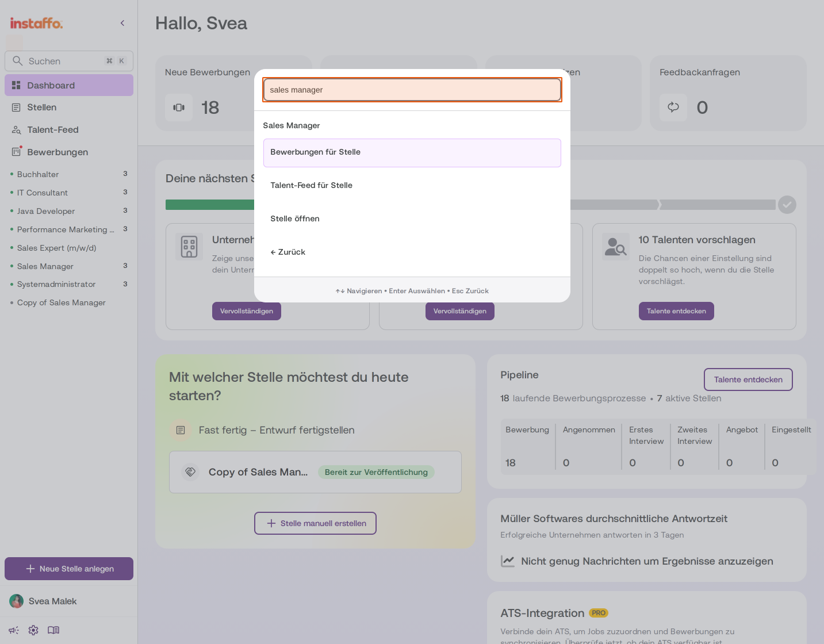Click Feedbackanfragen refresh arrows icon
824x644 pixels.
click(x=673, y=108)
